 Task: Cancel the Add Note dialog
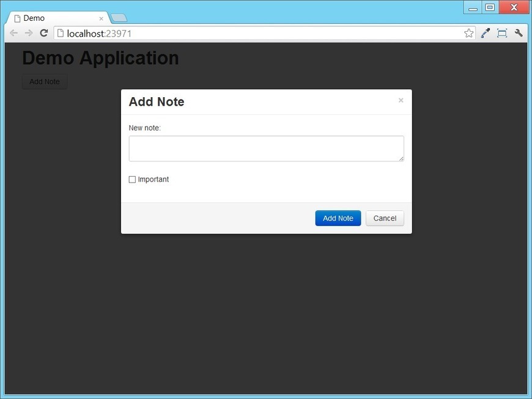[385, 218]
